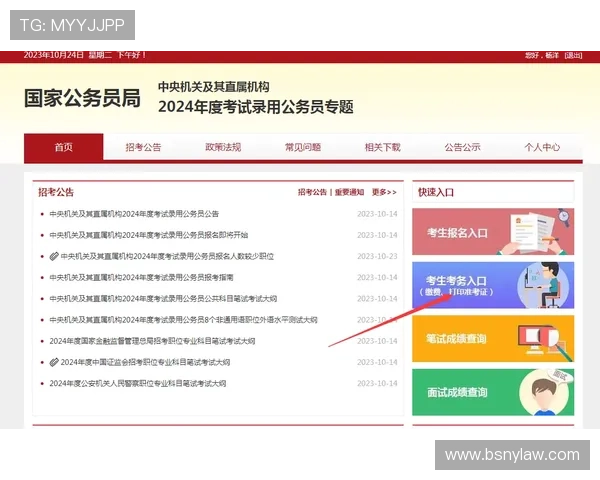
Task: Click the attachment icon beside 中国证监会 notice
Action: [54, 362]
